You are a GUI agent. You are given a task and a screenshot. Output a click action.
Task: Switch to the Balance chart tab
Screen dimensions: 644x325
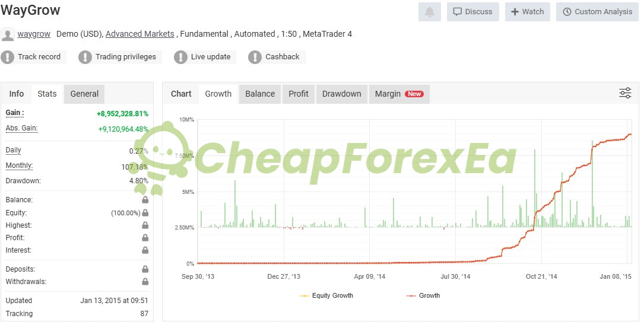tap(260, 94)
